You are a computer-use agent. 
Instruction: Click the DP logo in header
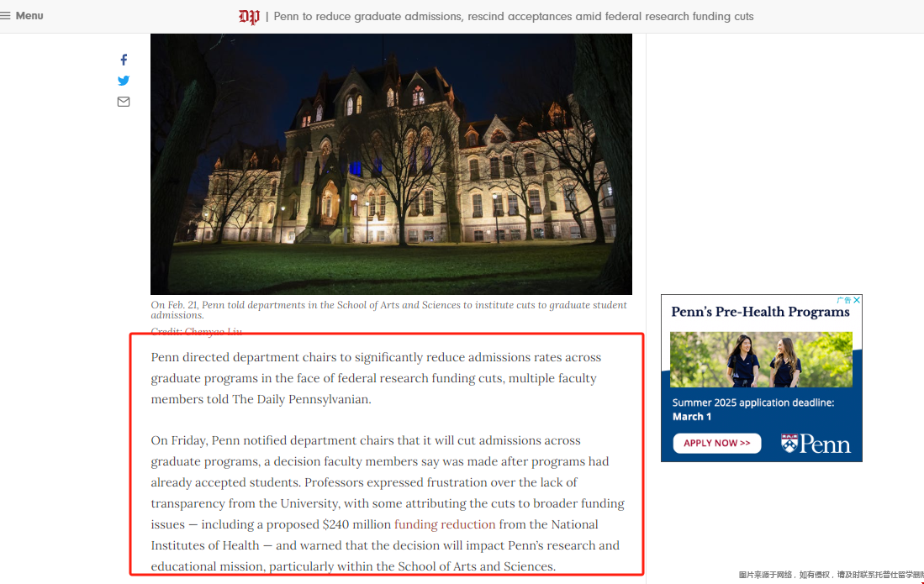click(x=249, y=17)
